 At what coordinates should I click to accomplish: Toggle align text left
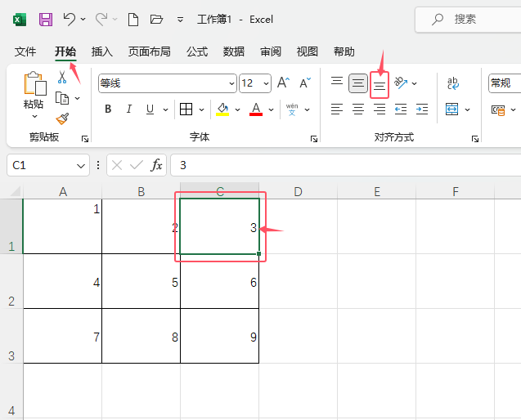point(337,109)
